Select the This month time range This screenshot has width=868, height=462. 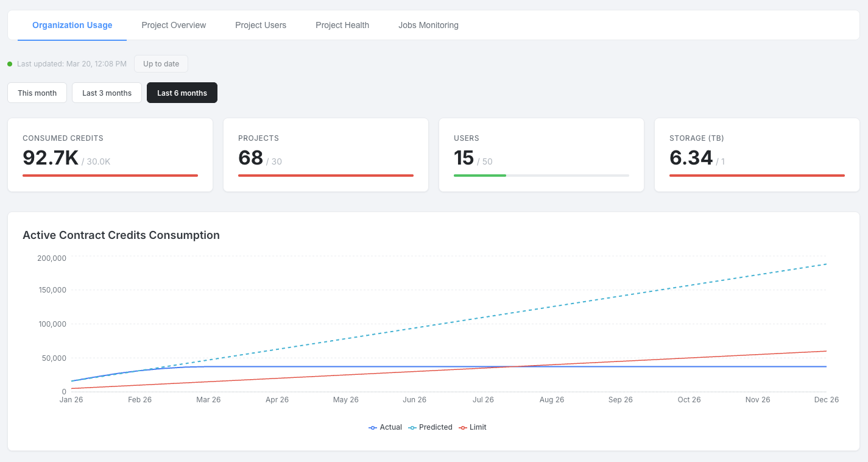click(x=37, y=93)
